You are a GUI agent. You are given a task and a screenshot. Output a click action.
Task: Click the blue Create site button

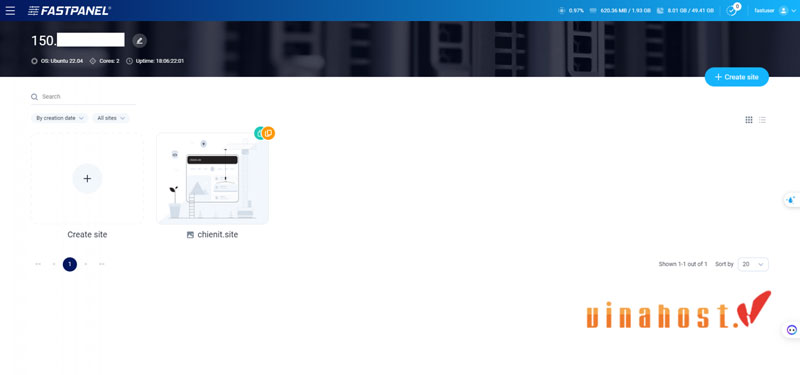tap(736, 77)
